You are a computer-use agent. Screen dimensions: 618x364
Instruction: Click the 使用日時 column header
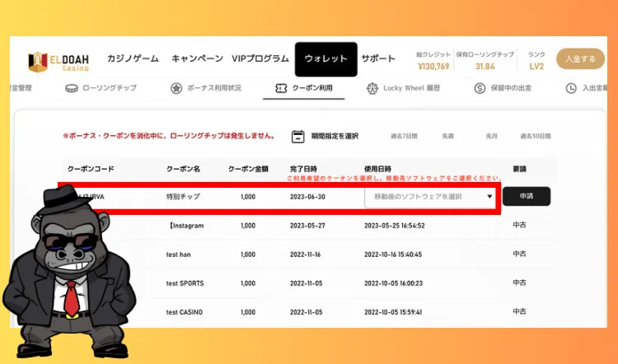click(x=377, y=169)
